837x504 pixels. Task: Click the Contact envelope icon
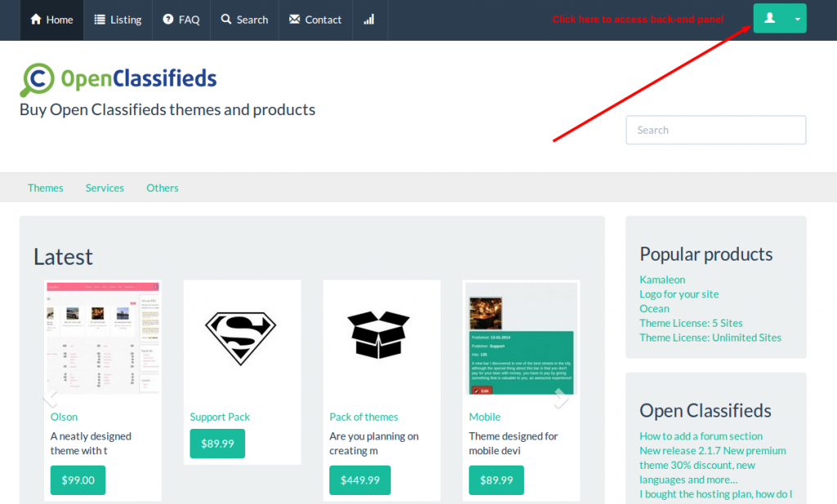pos(294,20)
